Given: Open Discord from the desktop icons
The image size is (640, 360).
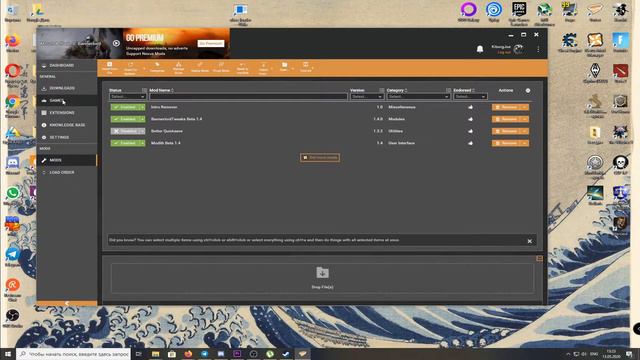Looking at the screenshot, I should pyautogui.click(x=13, y=164).
